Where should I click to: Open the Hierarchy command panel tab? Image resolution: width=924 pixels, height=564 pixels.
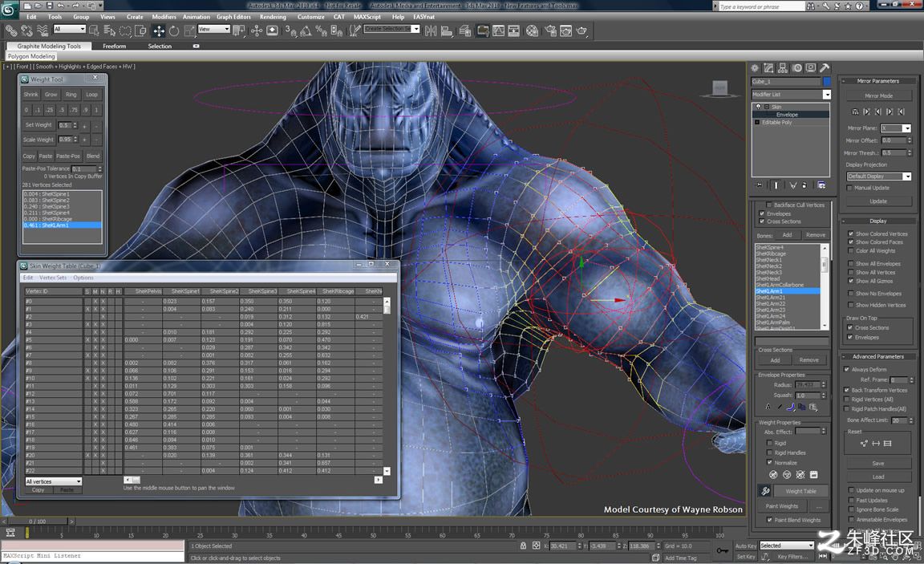tap(783, 67)
